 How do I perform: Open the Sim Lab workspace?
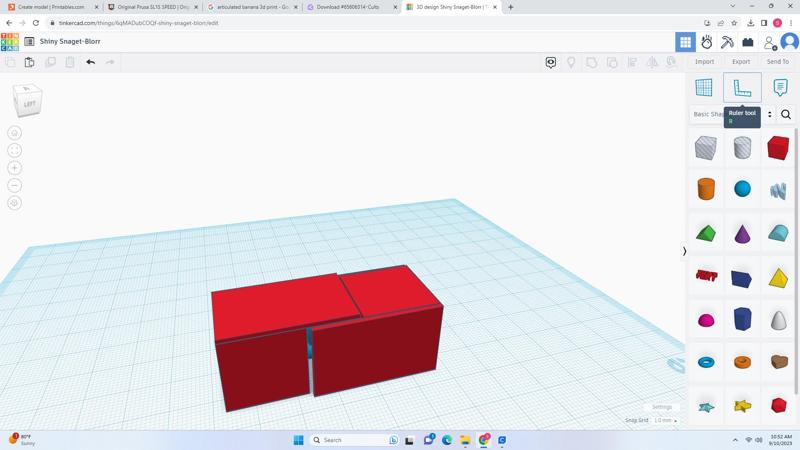tap(707, 42)
